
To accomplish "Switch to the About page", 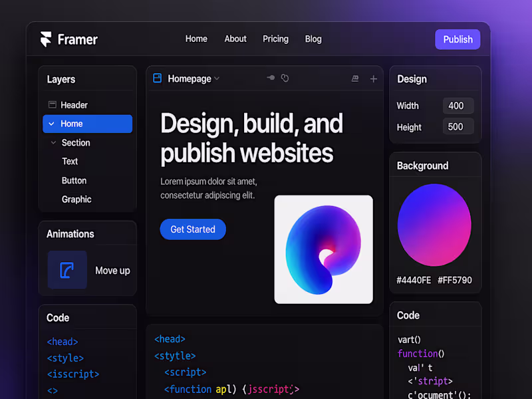I will (x=235, y=39).
